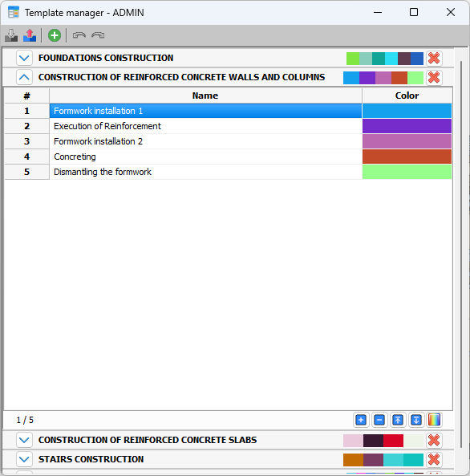Viewport: 470px width, 476px height.
Task: Expand the Stairs Construction section
Action: [x=24, y=459]
